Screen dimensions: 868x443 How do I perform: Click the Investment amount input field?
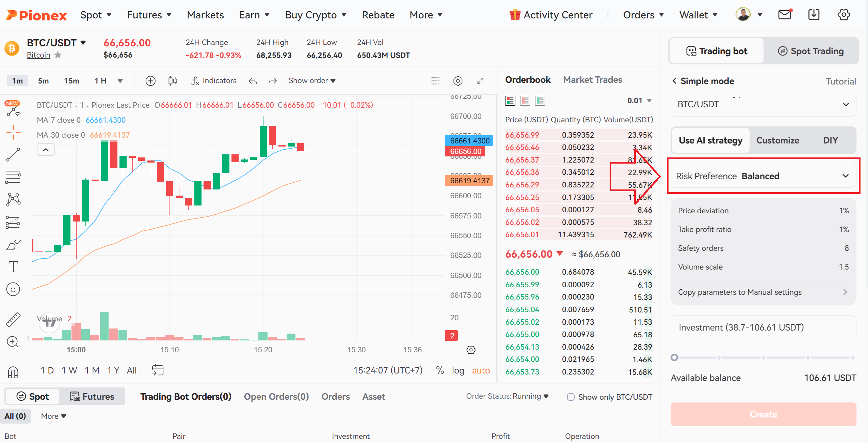(763, 327)
